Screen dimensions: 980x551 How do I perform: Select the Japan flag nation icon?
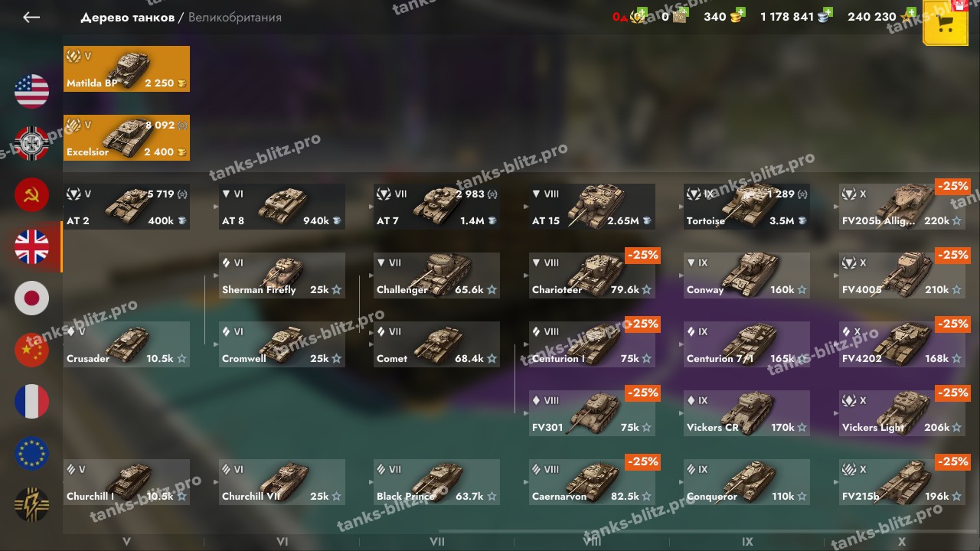click(x=31, y=298)
